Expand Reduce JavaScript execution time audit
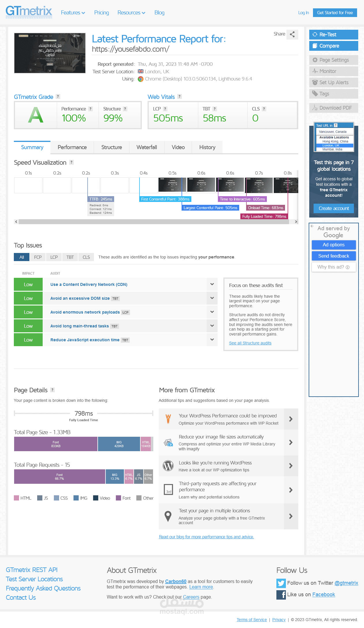Image resolution: width=364 pixels, height=628 pixels. 212,340
